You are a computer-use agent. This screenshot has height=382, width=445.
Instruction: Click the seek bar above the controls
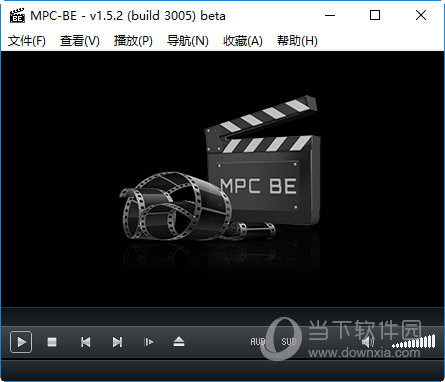(222, 317)
